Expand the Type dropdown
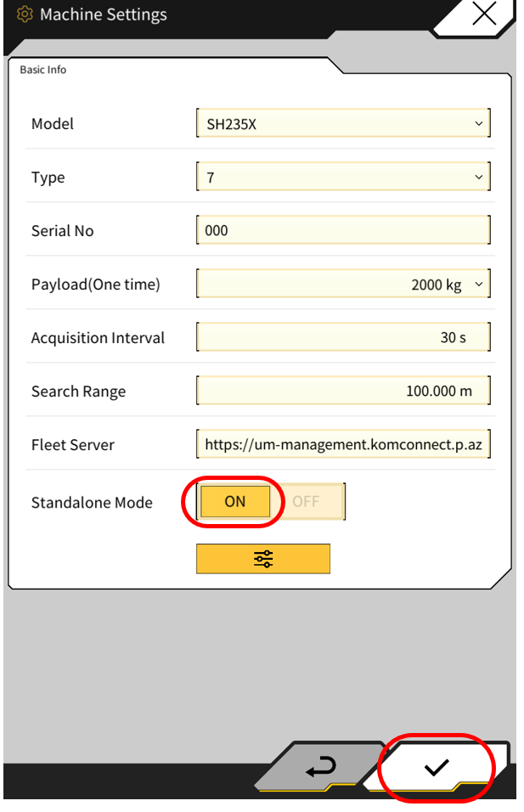The height and width of the screenshot is (812, 524). pos(343,178)
